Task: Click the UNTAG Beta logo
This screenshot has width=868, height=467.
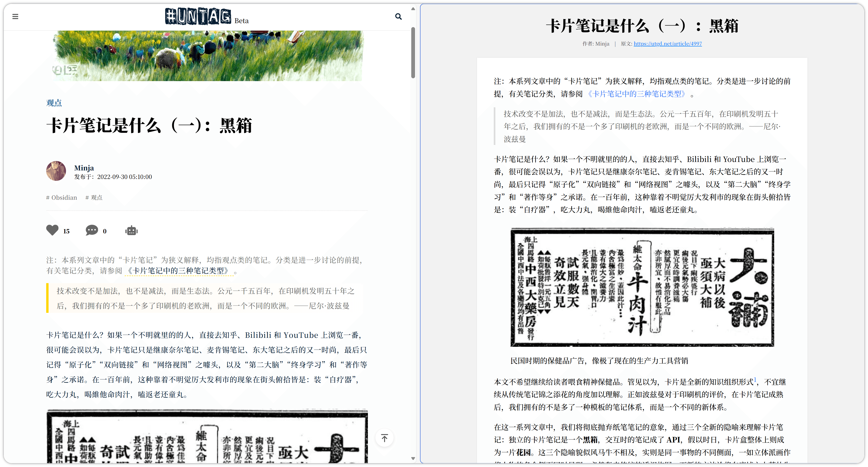Action: pos(207,16)
